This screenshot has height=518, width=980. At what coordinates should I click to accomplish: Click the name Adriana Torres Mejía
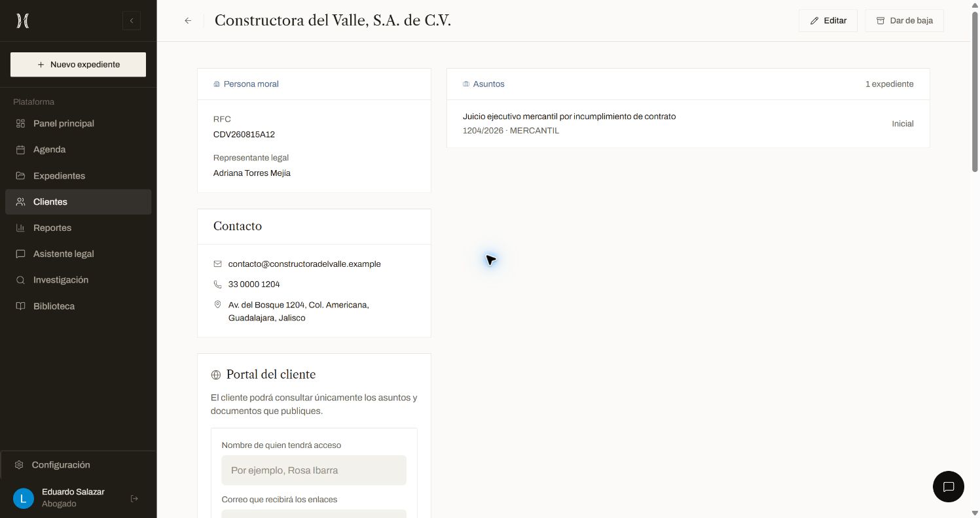point(252,173)
